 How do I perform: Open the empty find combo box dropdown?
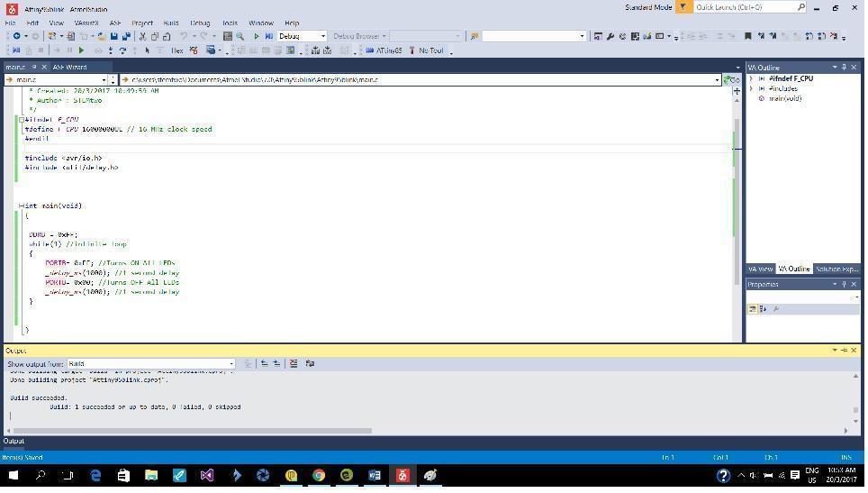tap(582, 36)
